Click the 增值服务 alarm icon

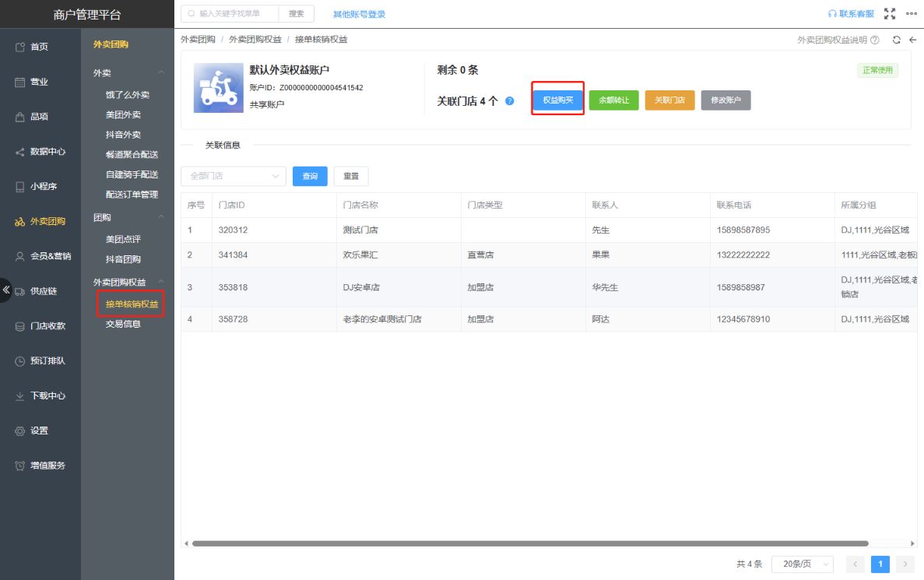pos(19,466)
